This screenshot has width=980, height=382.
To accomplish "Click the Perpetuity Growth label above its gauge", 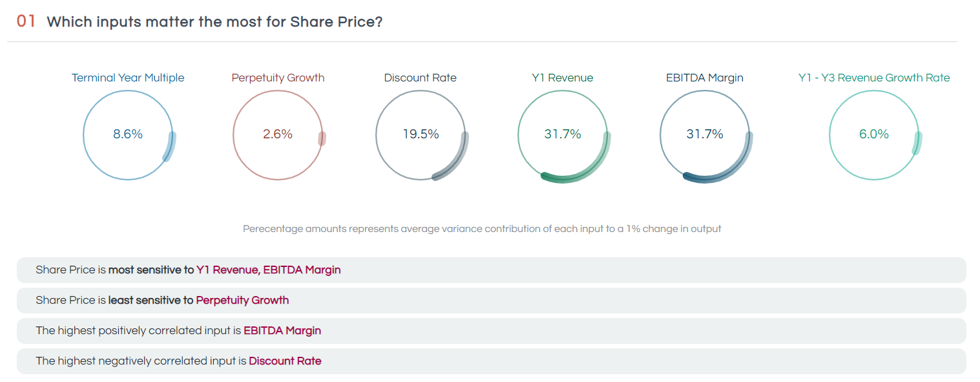I will click(x=278, y=78).
